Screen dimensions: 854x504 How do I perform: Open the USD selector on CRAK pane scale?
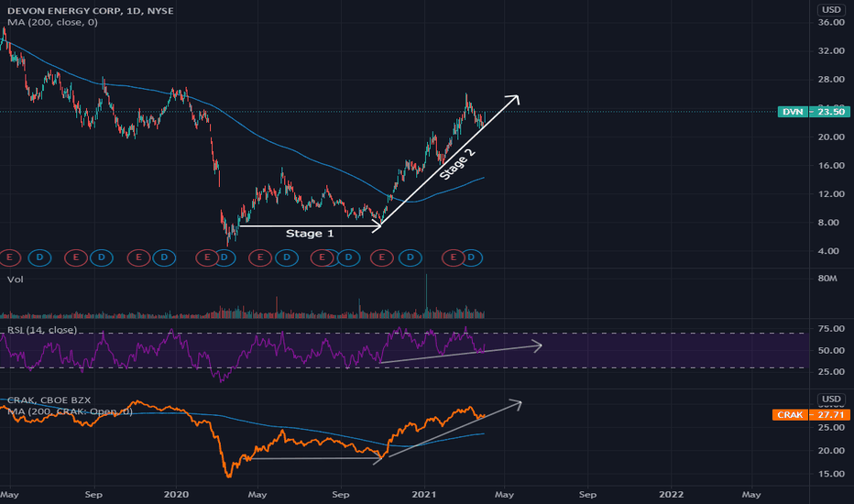click(831, 399)
